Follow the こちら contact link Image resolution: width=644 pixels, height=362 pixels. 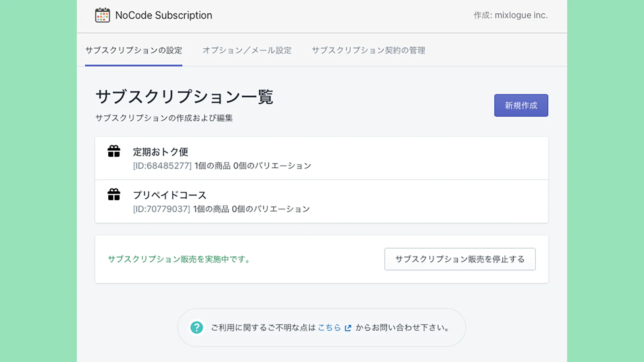pyautogui.click(x=329, y=327)
